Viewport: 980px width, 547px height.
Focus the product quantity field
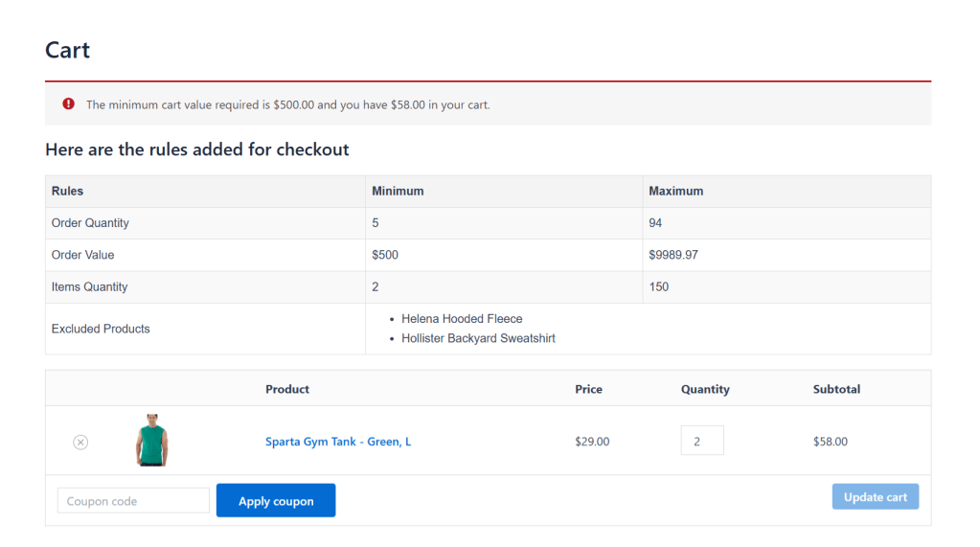[x=701, y=441]
